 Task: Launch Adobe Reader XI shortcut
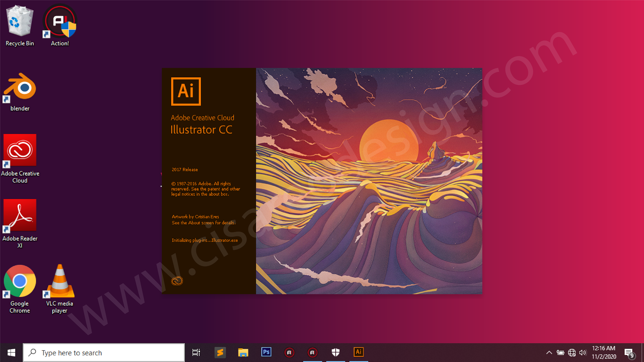click(20, 215)
